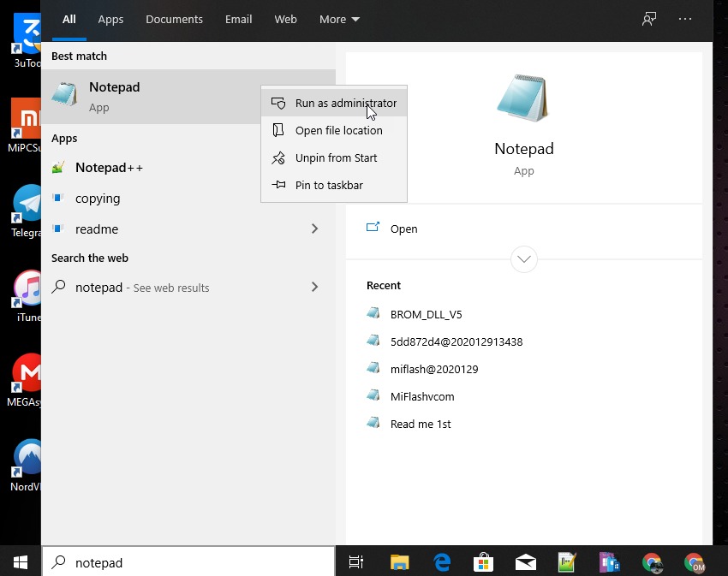Expand the notepad web results arrow

pos(315,287)
